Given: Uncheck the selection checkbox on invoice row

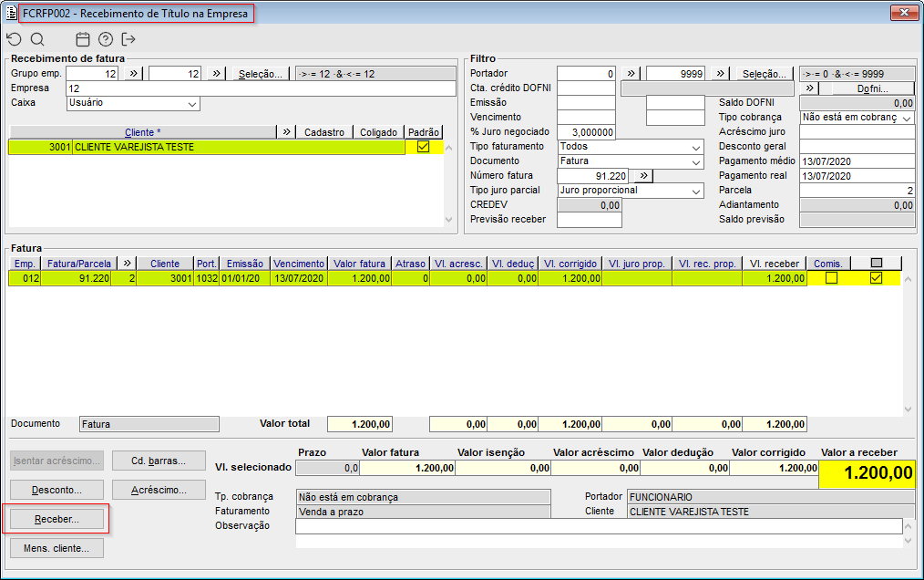Looking at the screenshot, I should point(877,278).
